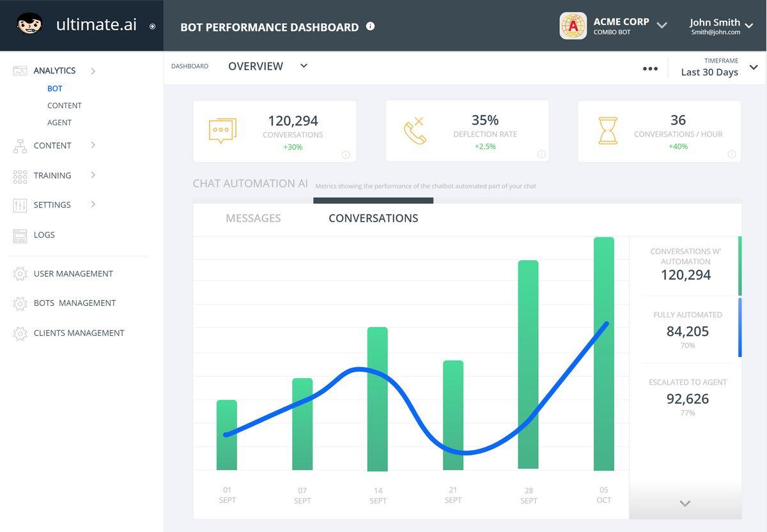Open Logs via its sidebar icon

[x=20, y=235]
